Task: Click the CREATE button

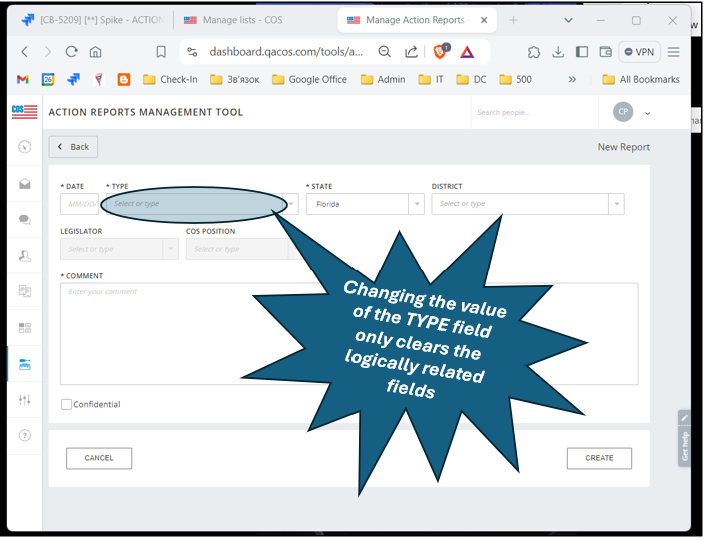Action: pos(599,458)
